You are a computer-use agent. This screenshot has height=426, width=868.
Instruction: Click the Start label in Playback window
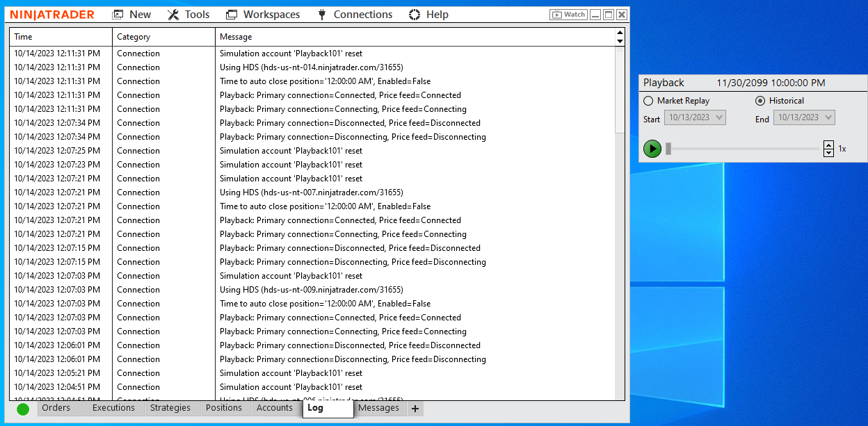[652, 119]
